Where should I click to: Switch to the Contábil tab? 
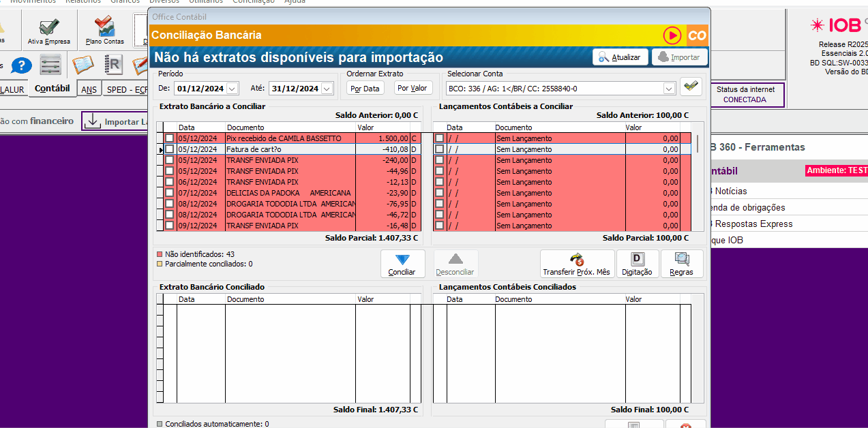pos(52,89)
